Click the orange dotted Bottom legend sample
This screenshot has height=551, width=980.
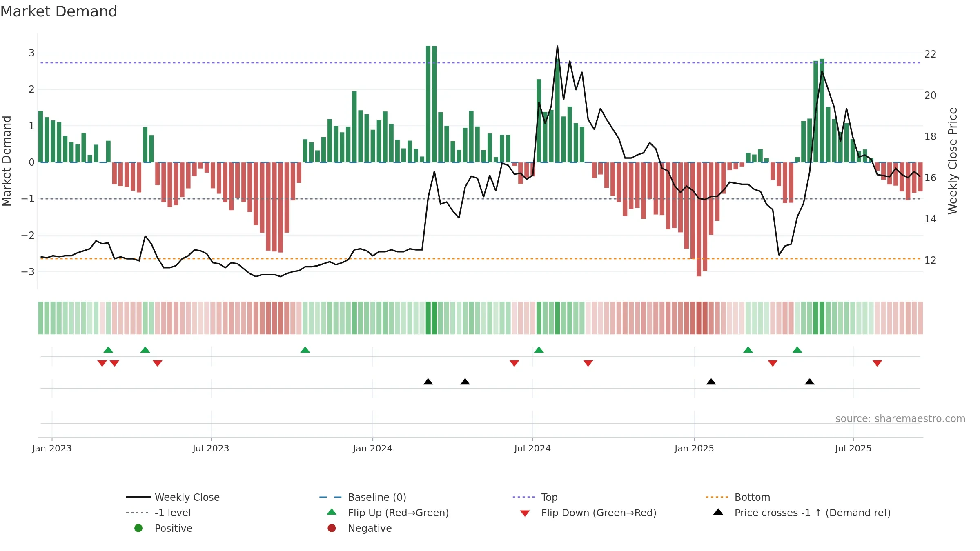(717, 497)
